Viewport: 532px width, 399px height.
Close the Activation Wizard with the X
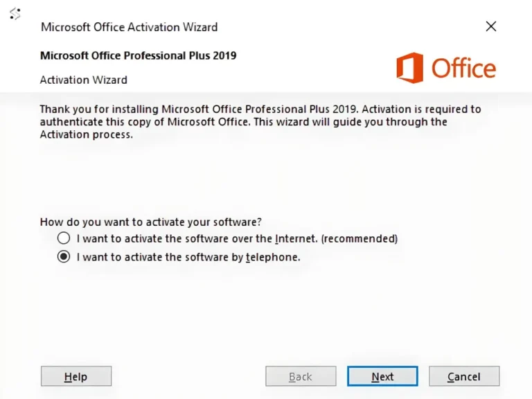(x=491, y=26)
